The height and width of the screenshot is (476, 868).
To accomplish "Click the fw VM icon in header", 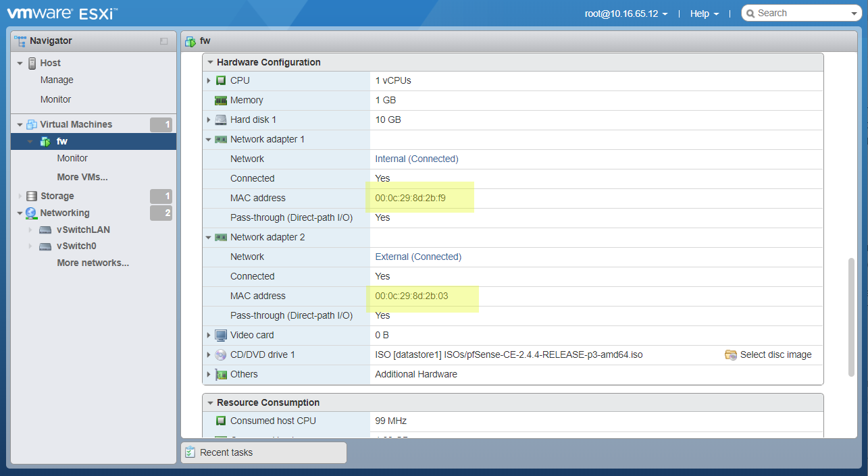I will click(x=190, y=41).
